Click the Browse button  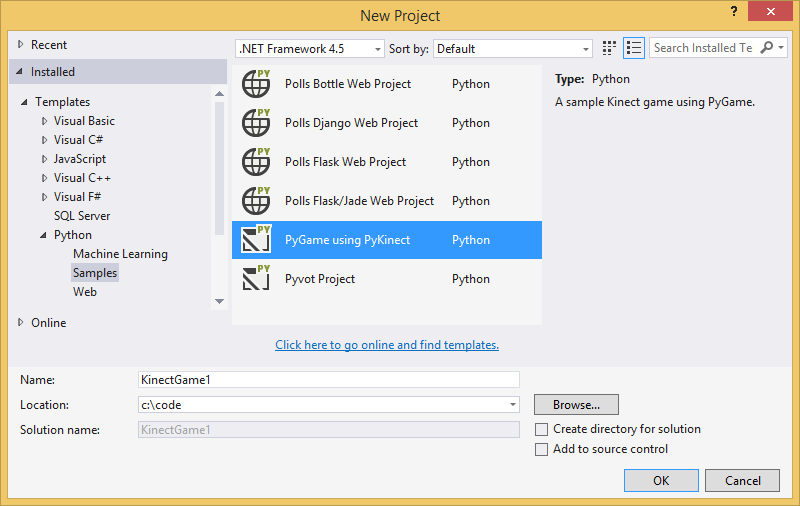(576, 405)
